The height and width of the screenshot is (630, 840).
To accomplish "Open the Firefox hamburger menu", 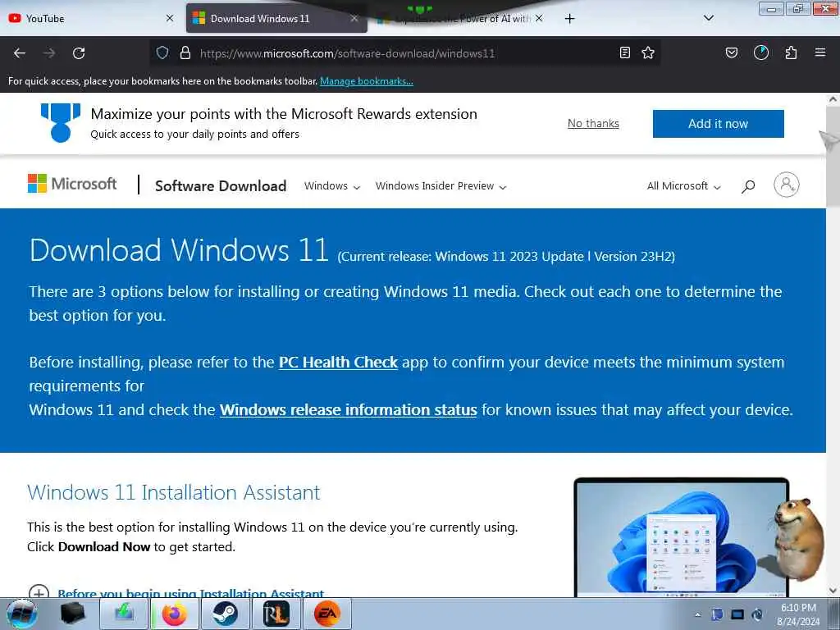I will [820, 52].
